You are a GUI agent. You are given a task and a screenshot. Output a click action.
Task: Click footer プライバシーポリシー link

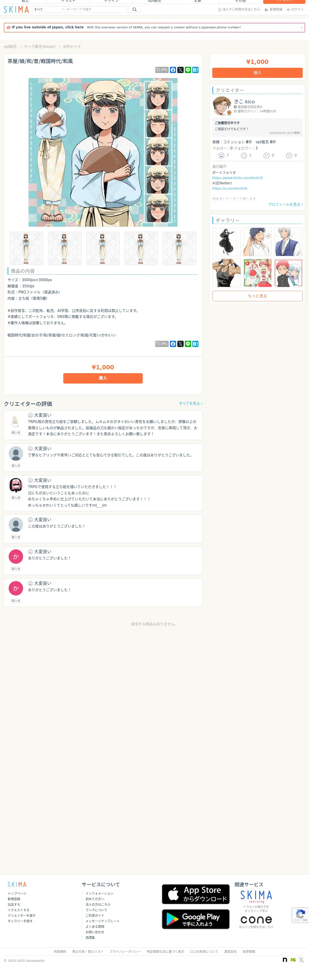coord(125,951)
